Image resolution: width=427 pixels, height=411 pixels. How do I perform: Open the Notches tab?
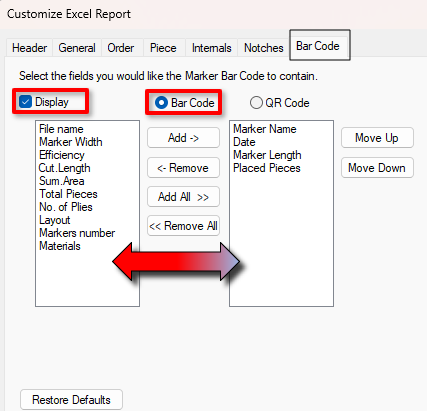(x=264, y=48)
